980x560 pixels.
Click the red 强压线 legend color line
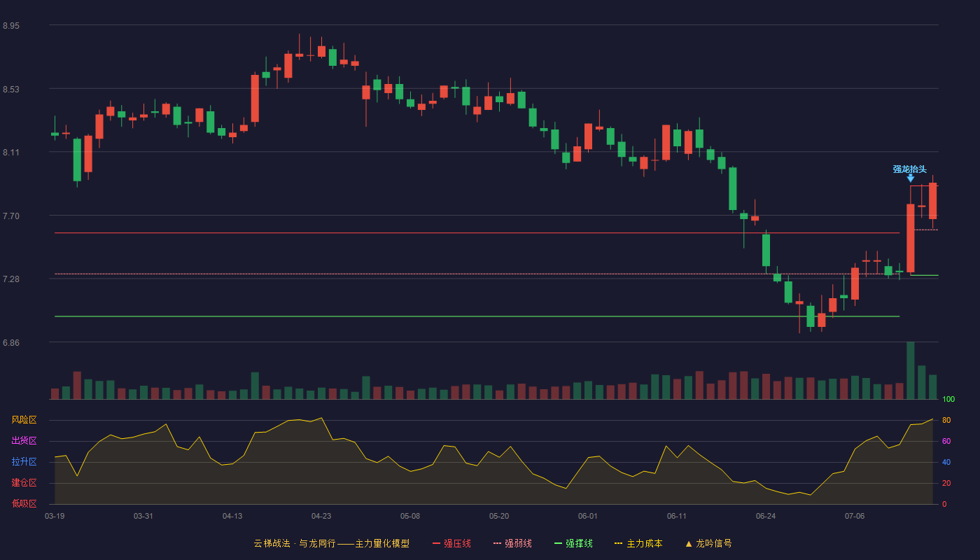pyautogui.click(x=436, y=543)
